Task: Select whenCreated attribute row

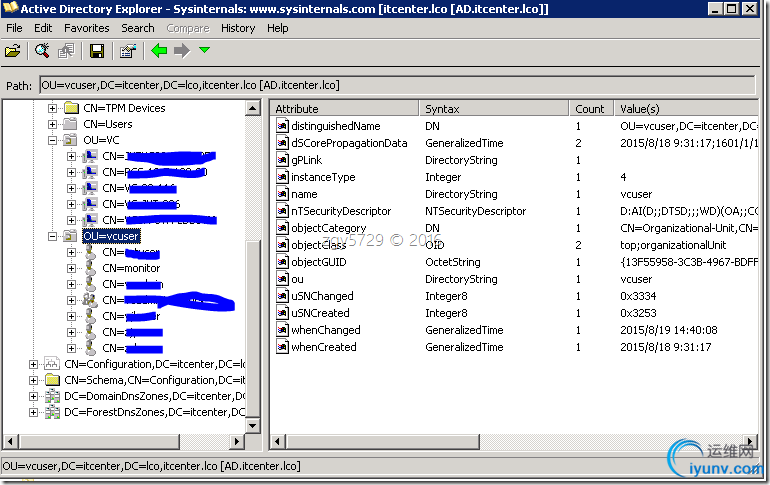Action: coord(516,347)
